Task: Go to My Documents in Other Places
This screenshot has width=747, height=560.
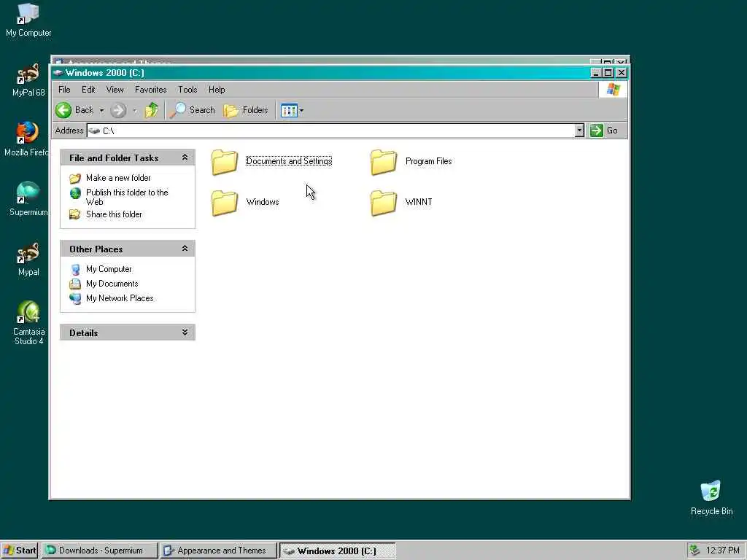Action: coord(112,284)
